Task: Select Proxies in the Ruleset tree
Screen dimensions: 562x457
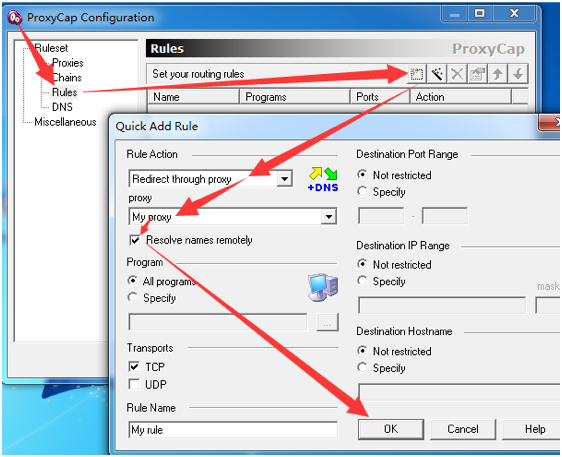Action: pyautogui.click(x=68, y=63)
